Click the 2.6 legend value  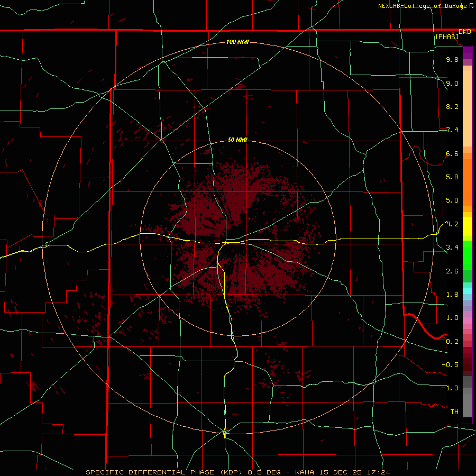[452, 271]
